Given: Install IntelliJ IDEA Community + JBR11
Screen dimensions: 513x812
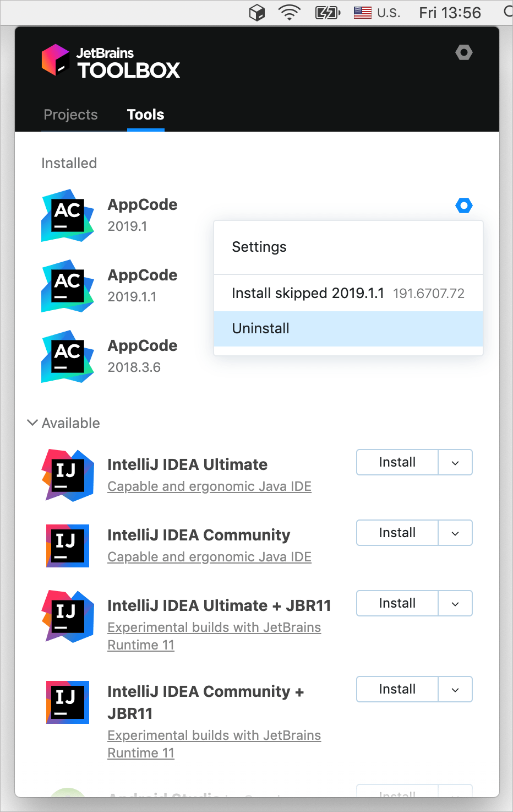Looking at the screenshot, I should (x=397, y=689).
